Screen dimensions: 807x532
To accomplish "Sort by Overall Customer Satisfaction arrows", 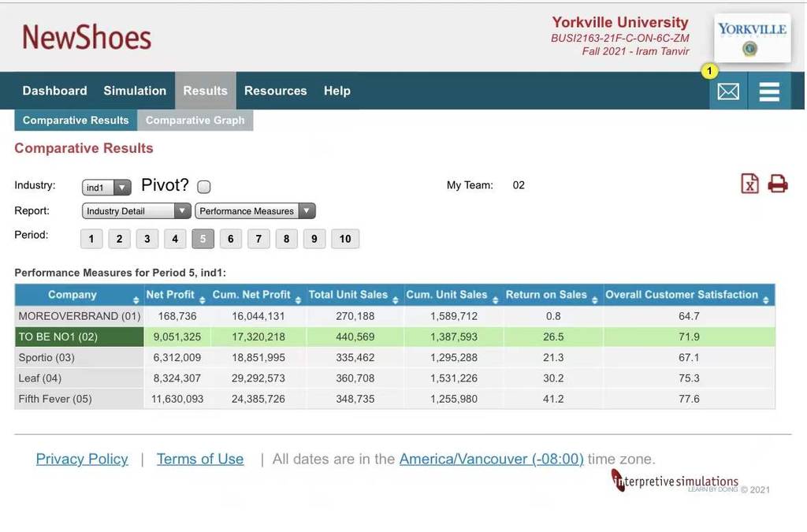I will (766, 300).
